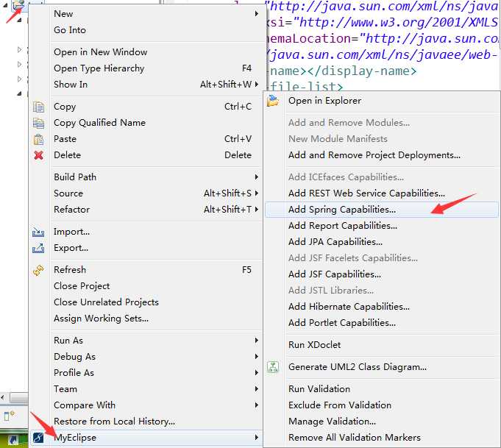The image size is (501, 448).
Task: Choose Delete menu entry
Action: [x=146, y=155]
